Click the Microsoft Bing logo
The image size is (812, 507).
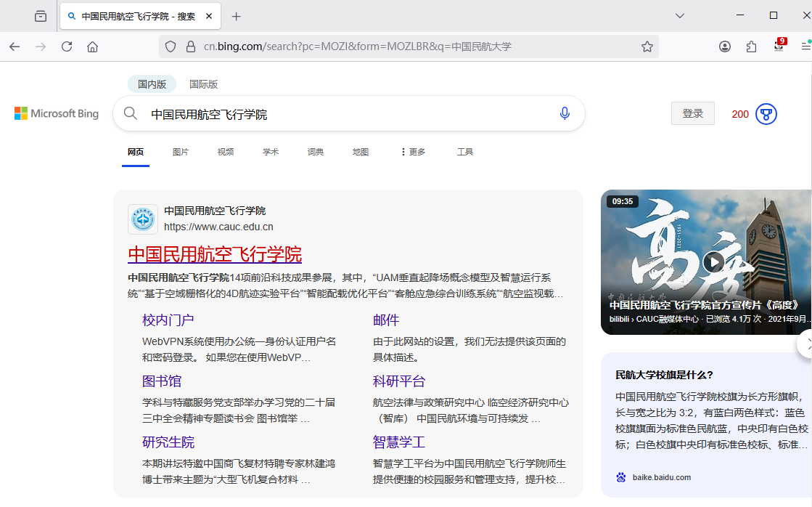57,113
